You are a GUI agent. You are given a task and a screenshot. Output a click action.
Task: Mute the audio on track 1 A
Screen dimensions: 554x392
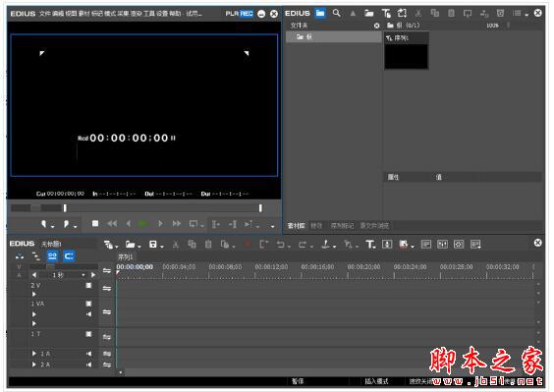click(x=88, y=354)
